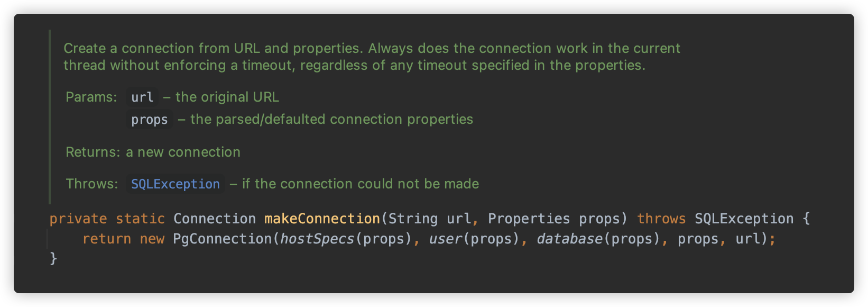Click the private keyword
This screenshot has width=868, height=307.
tap(78, 219)
